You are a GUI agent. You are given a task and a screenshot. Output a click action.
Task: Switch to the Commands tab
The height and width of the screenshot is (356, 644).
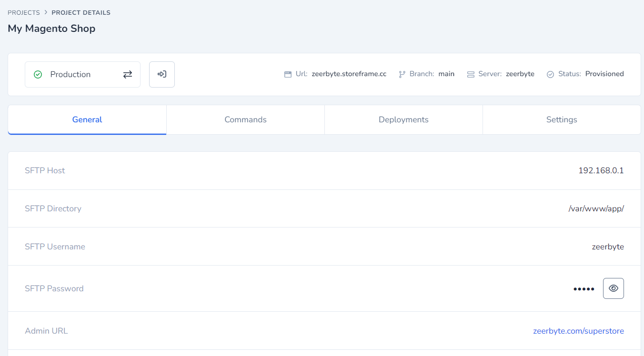tap(245, 119)
